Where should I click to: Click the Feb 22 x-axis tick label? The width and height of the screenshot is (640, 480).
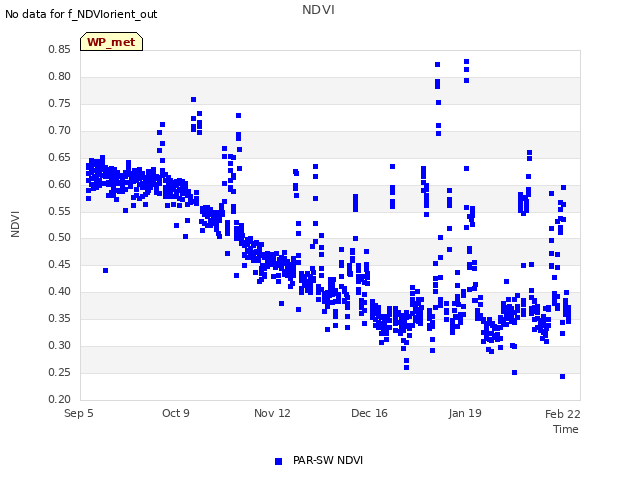tap(562, 414)
